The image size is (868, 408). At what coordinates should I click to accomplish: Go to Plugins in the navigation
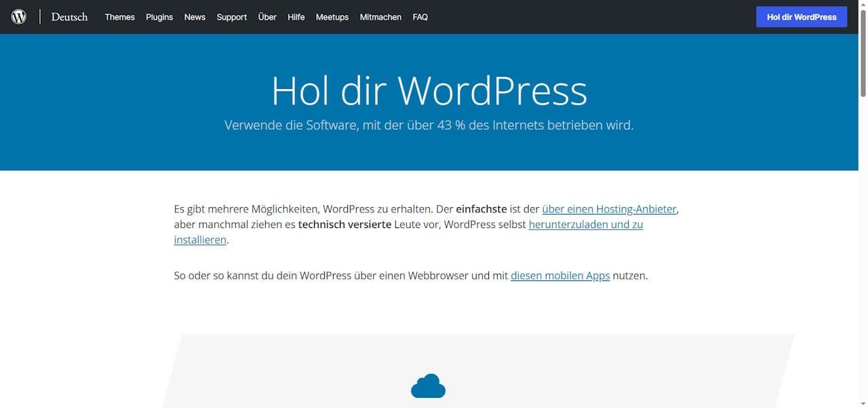pos(159,17)
